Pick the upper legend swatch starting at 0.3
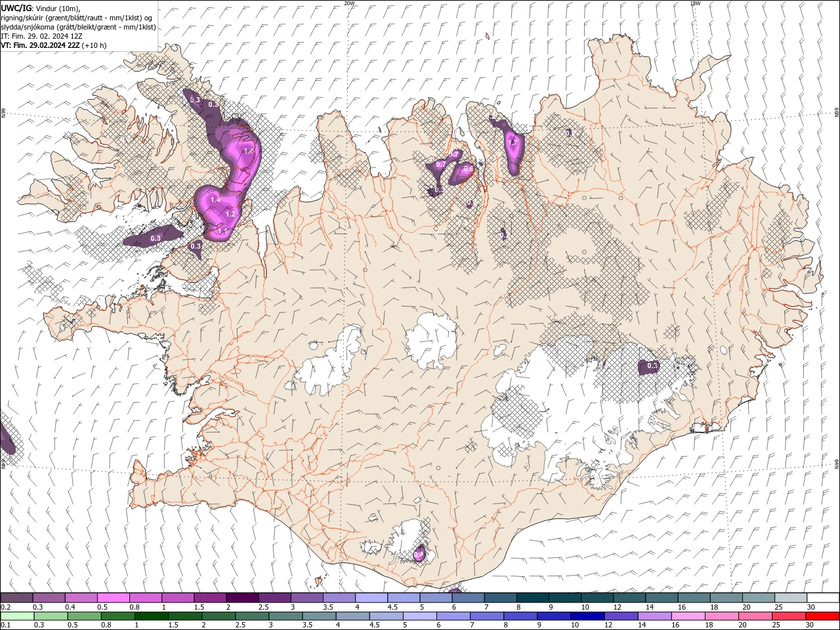 tap(49, 598)
